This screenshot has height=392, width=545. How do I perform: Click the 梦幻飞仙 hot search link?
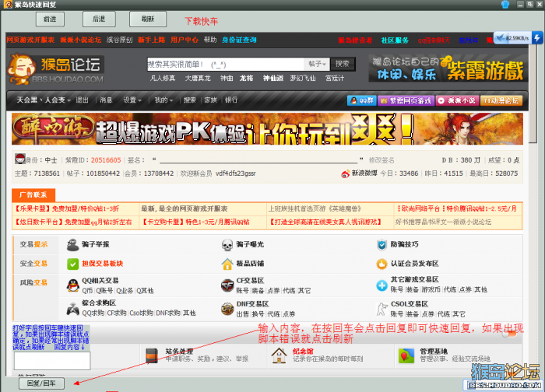[x=303, y=79]
